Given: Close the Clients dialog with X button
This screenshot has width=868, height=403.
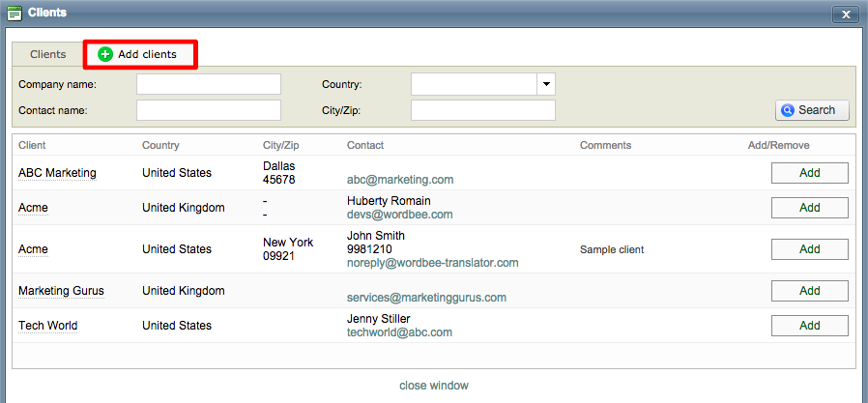Looking at the screenshot, I should (845, 14).
